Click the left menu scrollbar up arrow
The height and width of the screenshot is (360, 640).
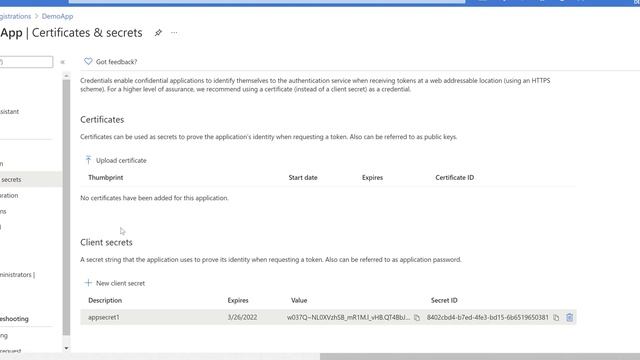coord(66,76)
